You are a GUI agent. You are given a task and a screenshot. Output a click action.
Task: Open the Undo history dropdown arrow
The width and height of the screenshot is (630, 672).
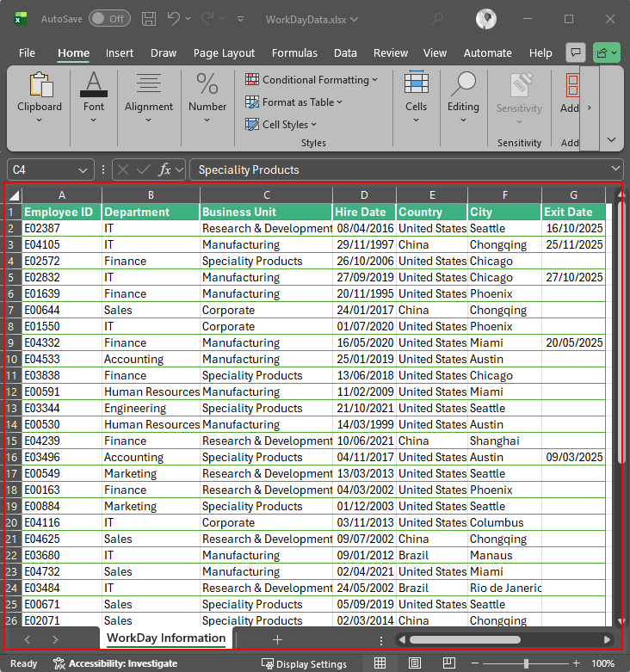(188, 19)
